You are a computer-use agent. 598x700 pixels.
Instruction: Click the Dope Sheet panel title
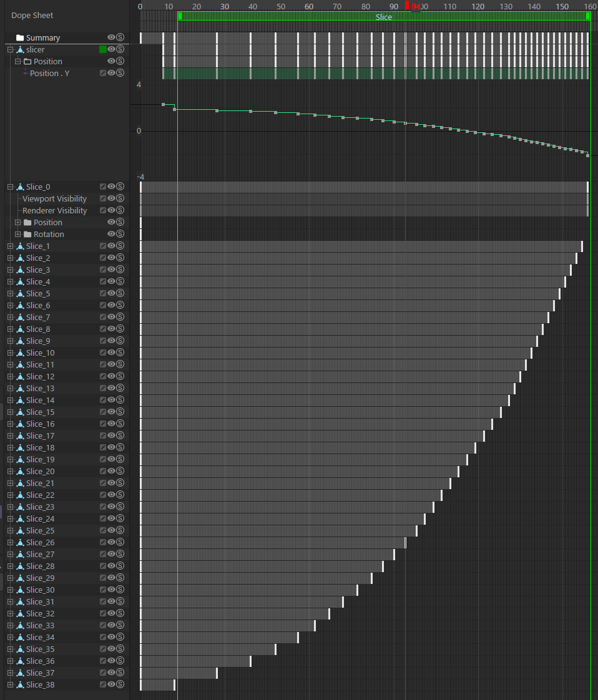point(32,15)
